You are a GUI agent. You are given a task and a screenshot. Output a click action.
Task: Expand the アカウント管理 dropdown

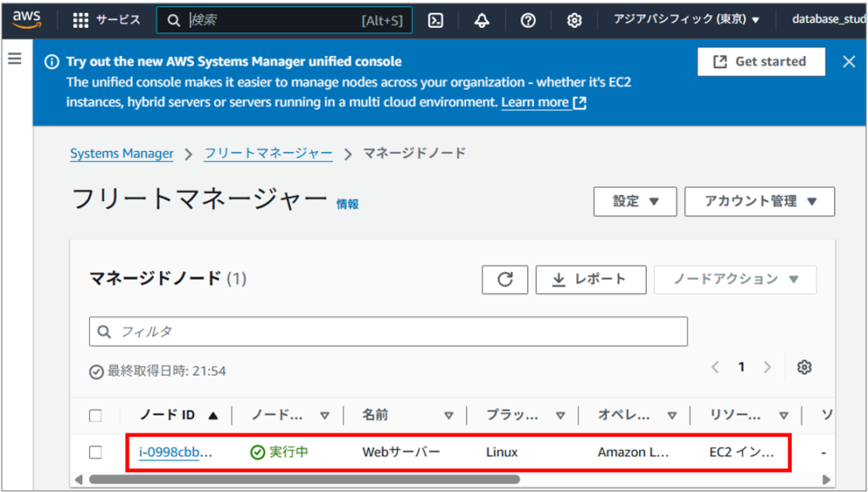(759, 201)
